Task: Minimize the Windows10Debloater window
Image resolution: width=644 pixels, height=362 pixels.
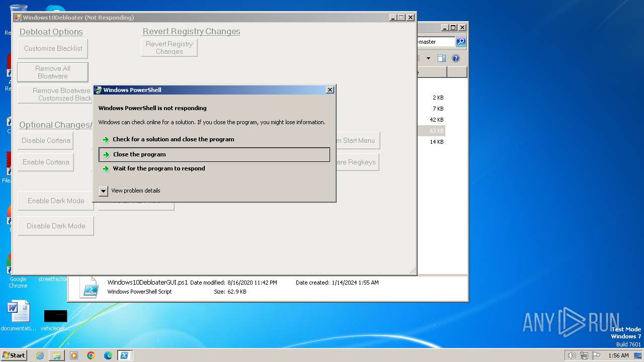Action: click(392, 17)
